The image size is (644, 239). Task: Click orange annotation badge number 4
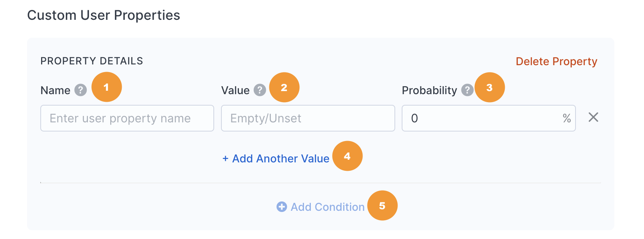point(347,156)
